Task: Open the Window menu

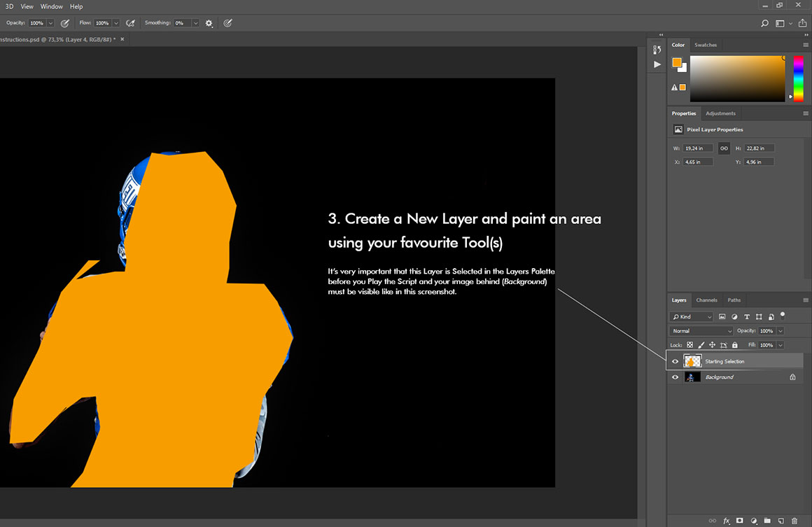Action: (51, 6)
